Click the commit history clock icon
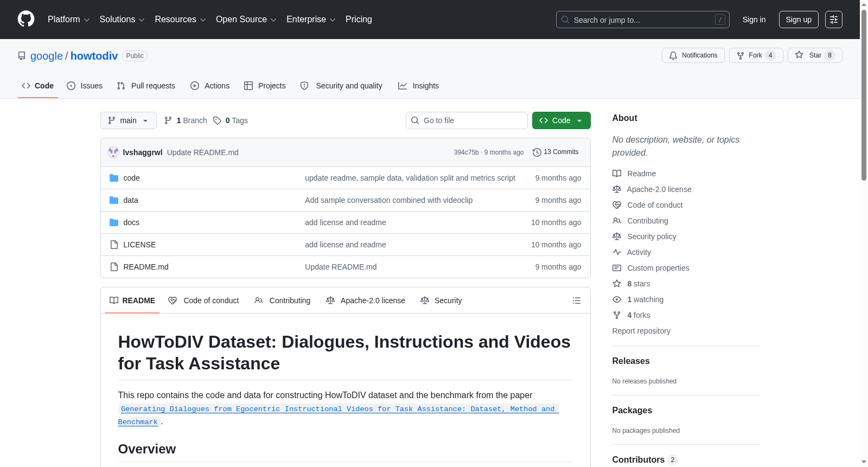 [537, 152]
